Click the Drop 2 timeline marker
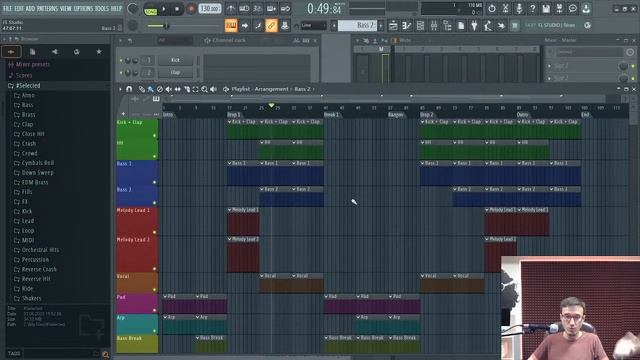The width and height of the screenshot is (640, 360). (x=427, y=115)
